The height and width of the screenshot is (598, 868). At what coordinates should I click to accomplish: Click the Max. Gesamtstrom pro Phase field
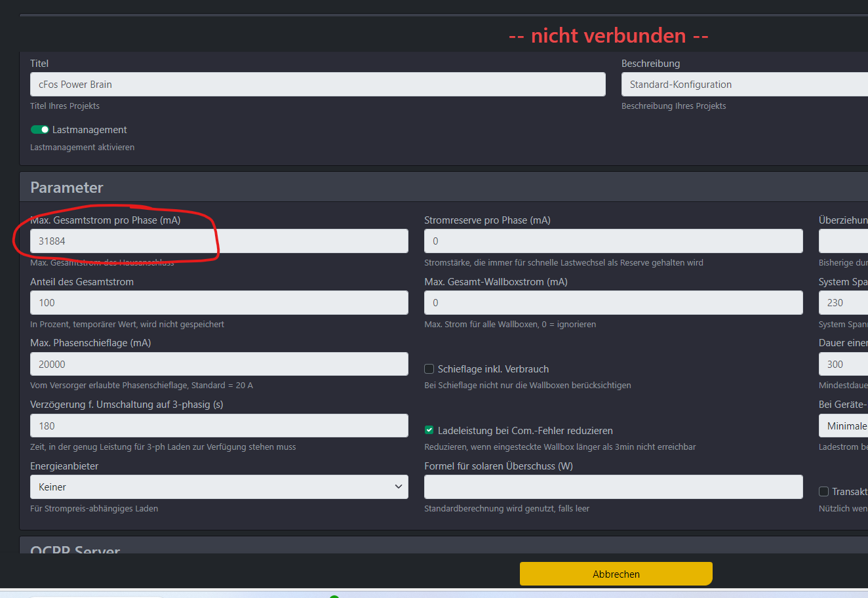[219, 241]
